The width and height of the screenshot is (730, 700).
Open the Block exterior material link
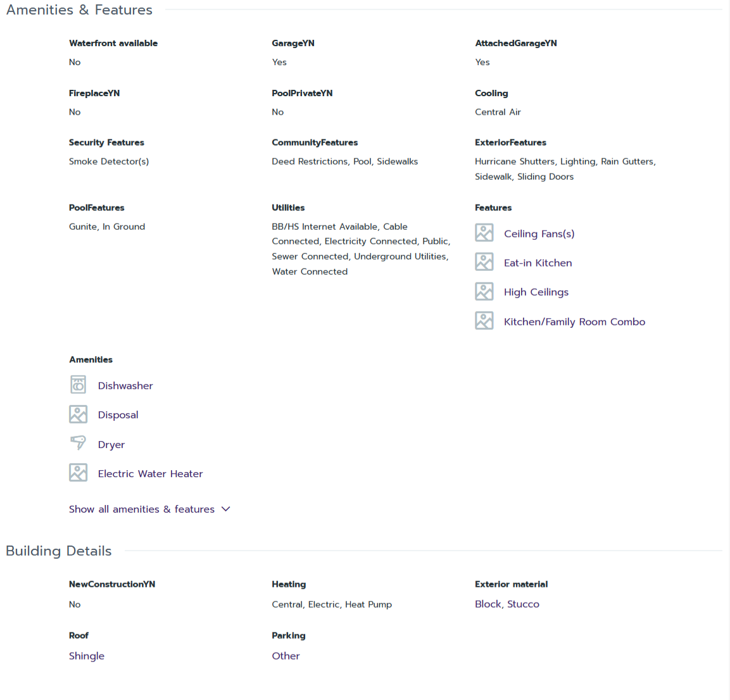pos(488,604)
